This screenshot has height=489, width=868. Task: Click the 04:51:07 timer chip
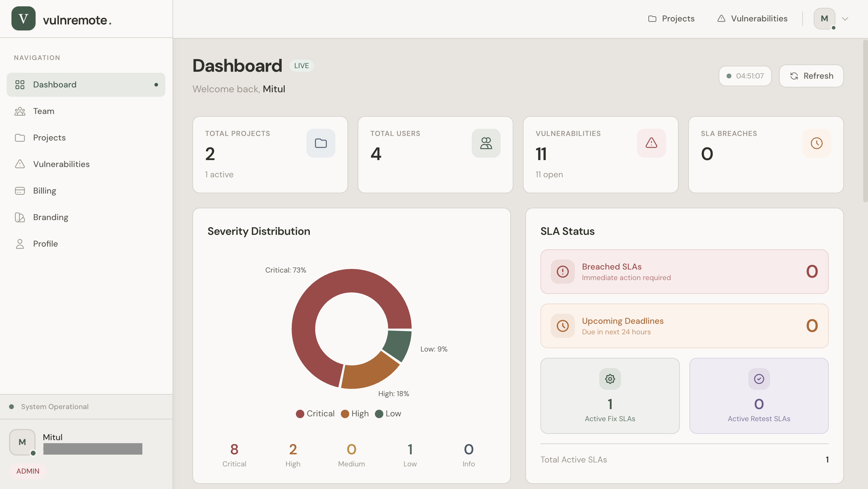[745, 76]
